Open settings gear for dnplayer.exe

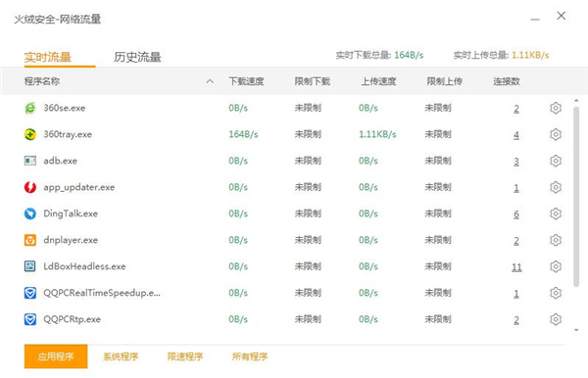pos(556,240)
